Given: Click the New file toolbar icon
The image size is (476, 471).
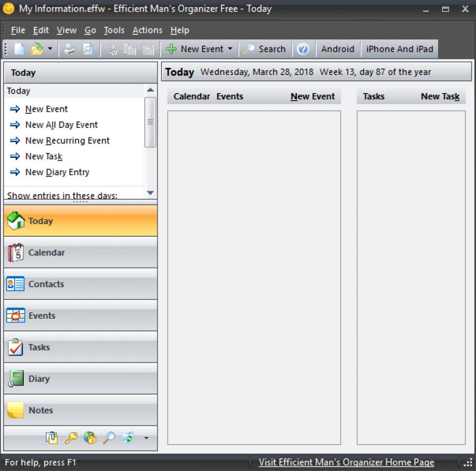Looking at the screenshot, I should click(x=19, y=49).
